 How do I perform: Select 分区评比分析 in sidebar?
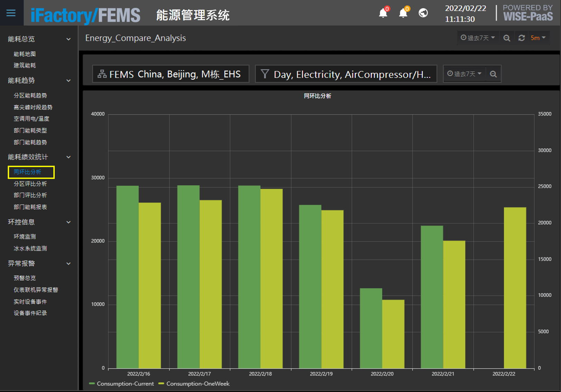point(30,184)
